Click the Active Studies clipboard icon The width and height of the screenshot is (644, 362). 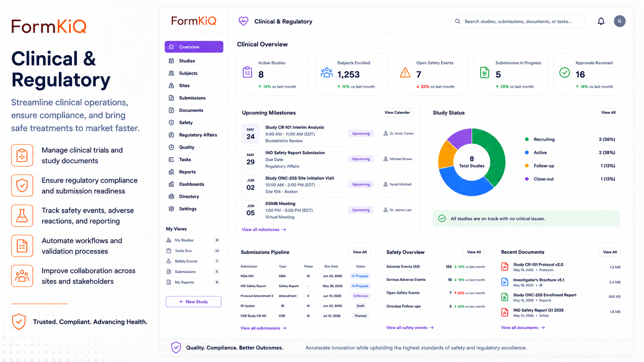click(247, 72)
